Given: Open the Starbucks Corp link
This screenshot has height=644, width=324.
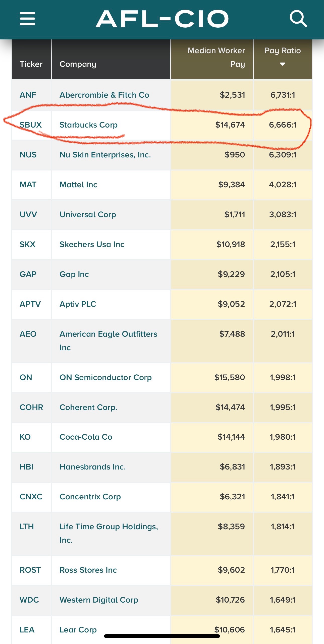Looking at the screenshot, I should coord(88,125).
